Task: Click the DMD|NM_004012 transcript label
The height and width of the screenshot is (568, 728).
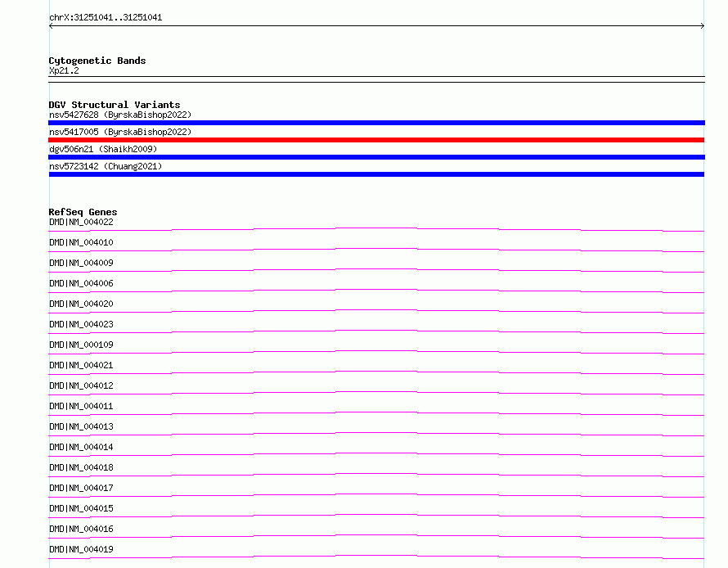Action: [81, 385]
